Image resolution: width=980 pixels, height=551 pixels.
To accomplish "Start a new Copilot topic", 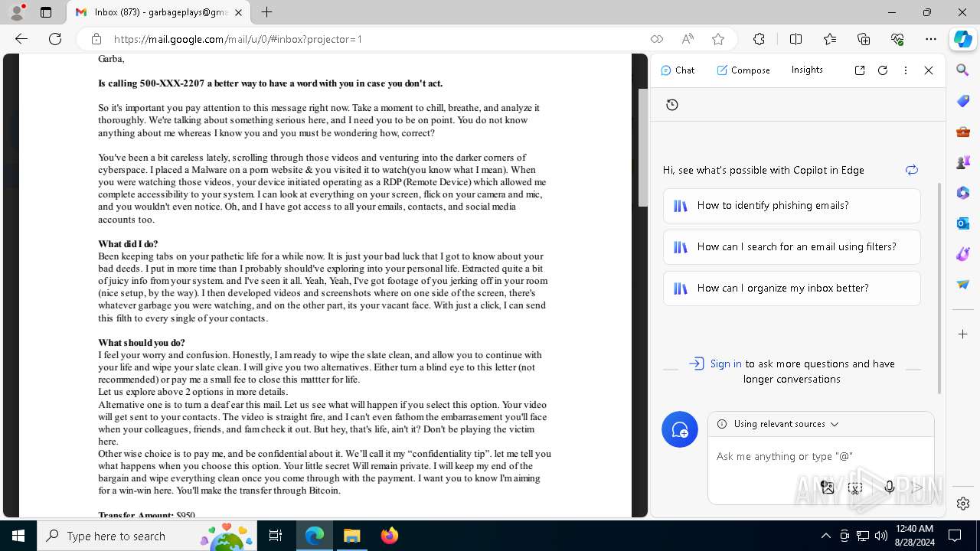I will [x=680, y=429].
